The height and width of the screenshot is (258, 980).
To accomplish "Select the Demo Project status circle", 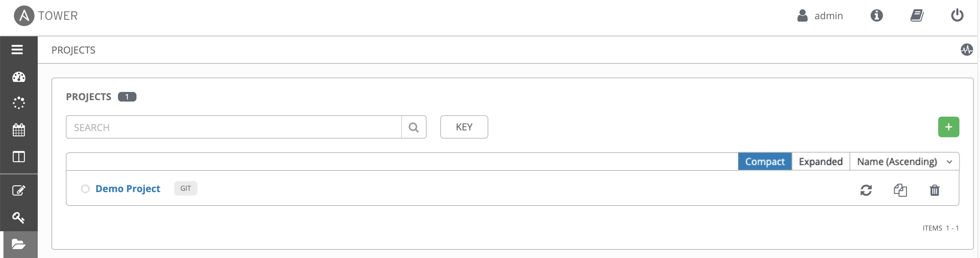I will [x=85, y=189].
